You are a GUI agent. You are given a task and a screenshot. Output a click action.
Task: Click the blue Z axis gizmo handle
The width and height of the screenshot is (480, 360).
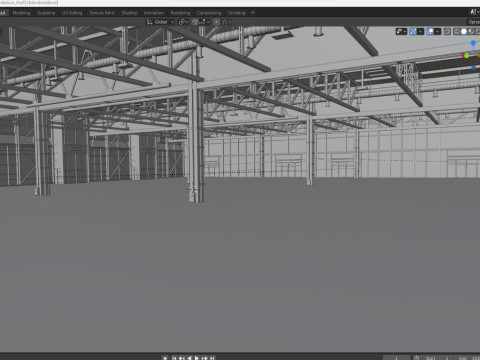click(x=473, y=43)
